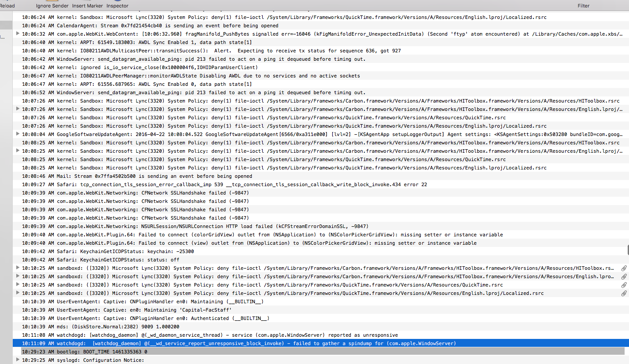This screenshot has height=364, width=629.
Task: Select the highlighted watchdogd failed to gather spindump row
Action: (x=321, y=343)
